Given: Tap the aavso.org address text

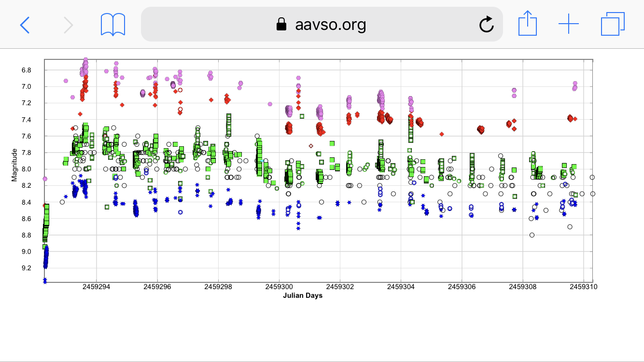Looking at the screenshot, I should 330,24.
